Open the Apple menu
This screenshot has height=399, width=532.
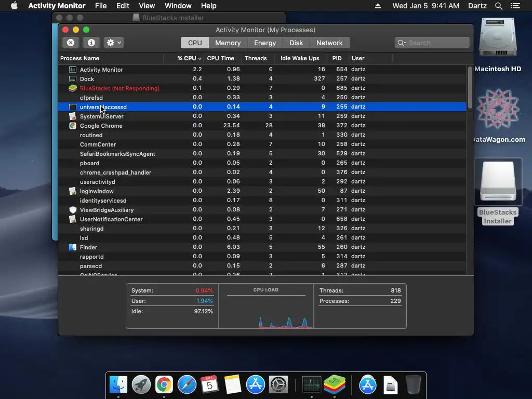pyautogui.click(x=14, y=6)
